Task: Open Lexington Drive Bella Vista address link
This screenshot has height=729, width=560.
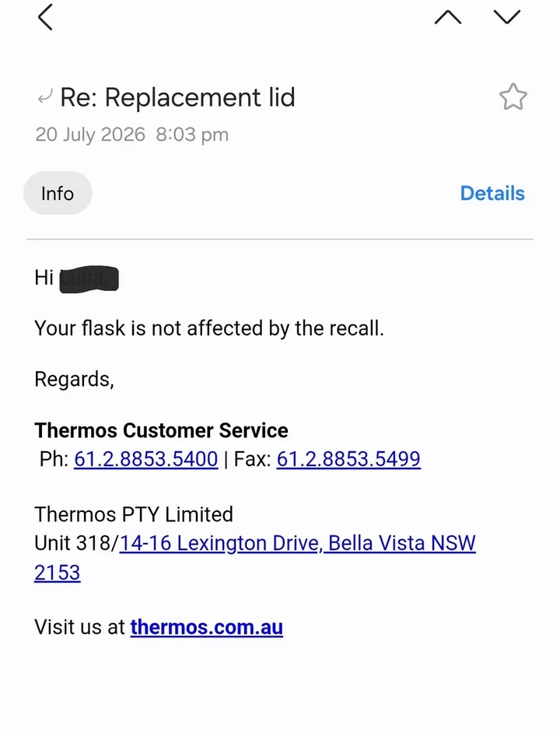Action: (297, 543)
